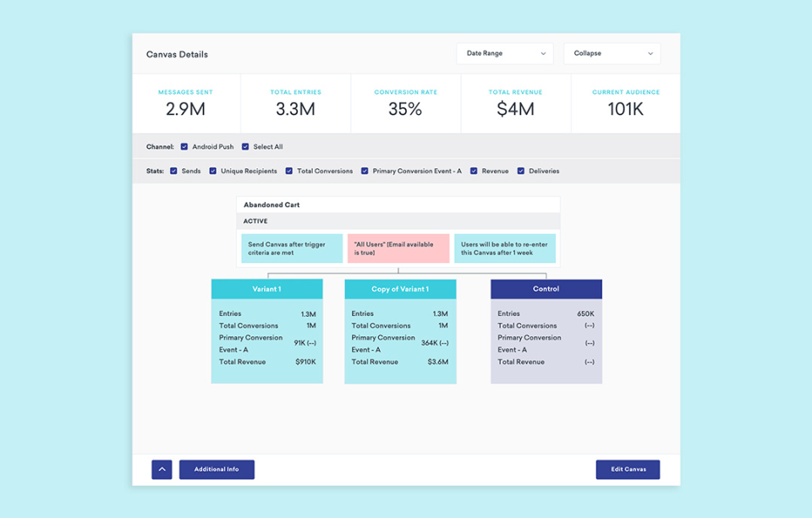This screenshot has height=518, width=812.
Task: Toggle the Deliveries stat checkbox
Action: 523,171
